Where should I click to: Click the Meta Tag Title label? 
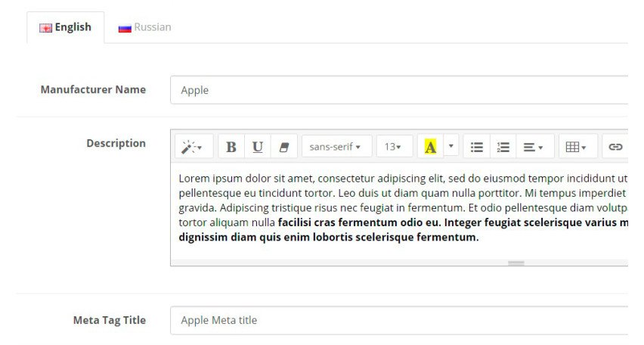click(x=110, y=320)
